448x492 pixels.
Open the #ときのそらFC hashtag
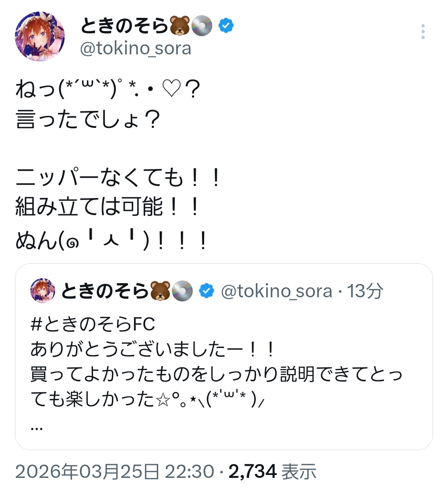click(93, 324)
